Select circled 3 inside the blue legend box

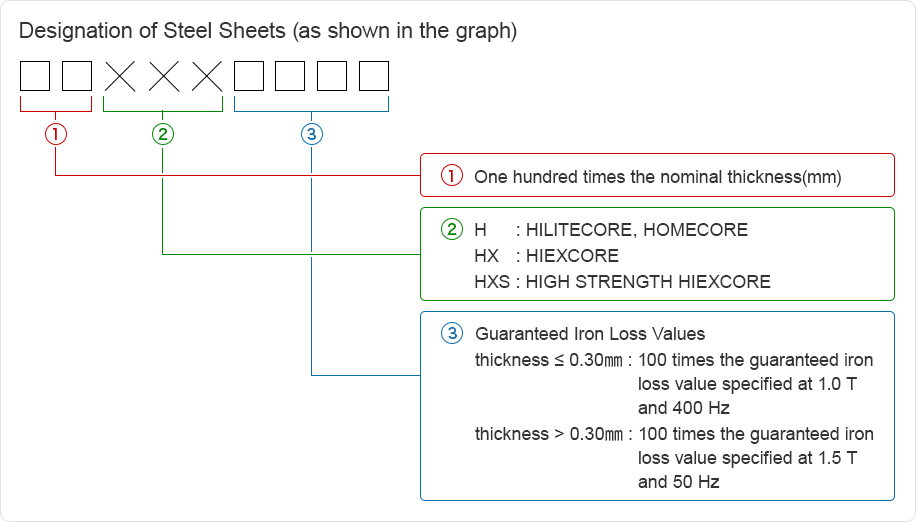pyautogui.click(x=452, y=334)
